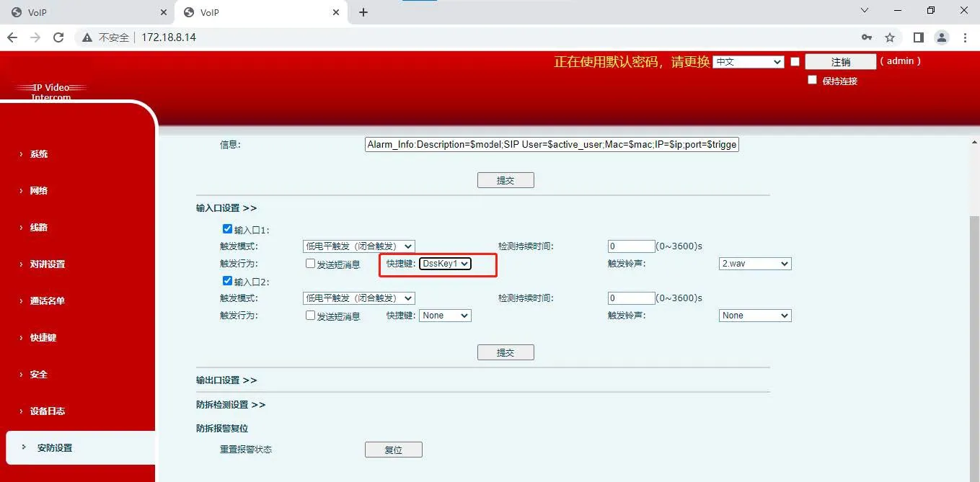Click the password key icon in address bar
The height and width of the screenshot is (482, 980).
tap(867, 37)
